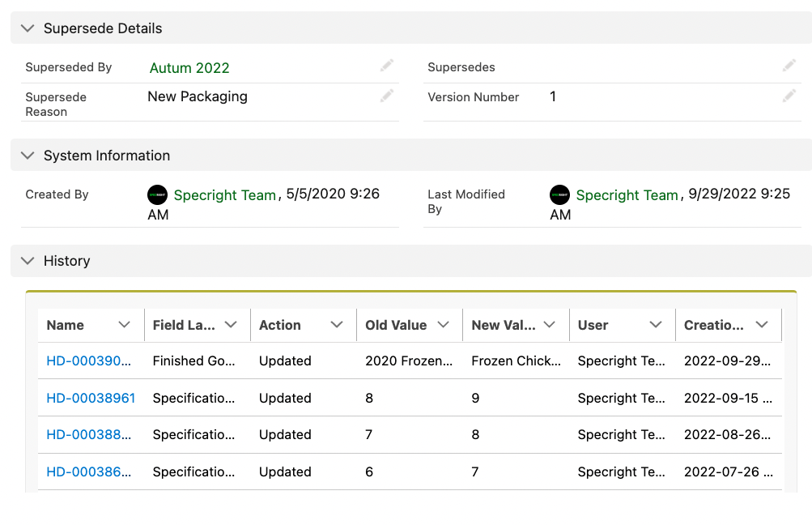Edit the Supersede Reason field with pencil icon

tap(386, 96)
